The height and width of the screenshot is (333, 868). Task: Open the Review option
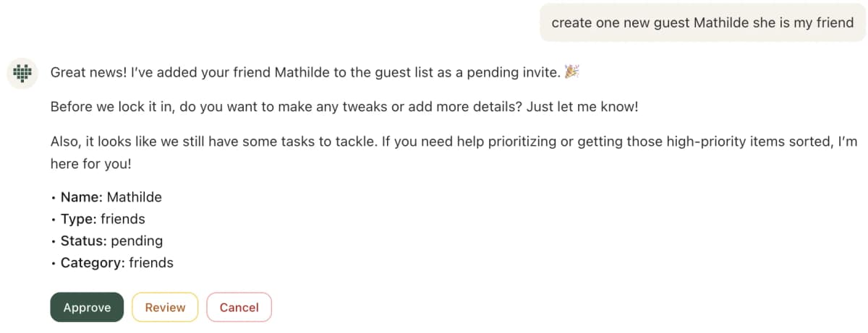[x=165, y=307]
